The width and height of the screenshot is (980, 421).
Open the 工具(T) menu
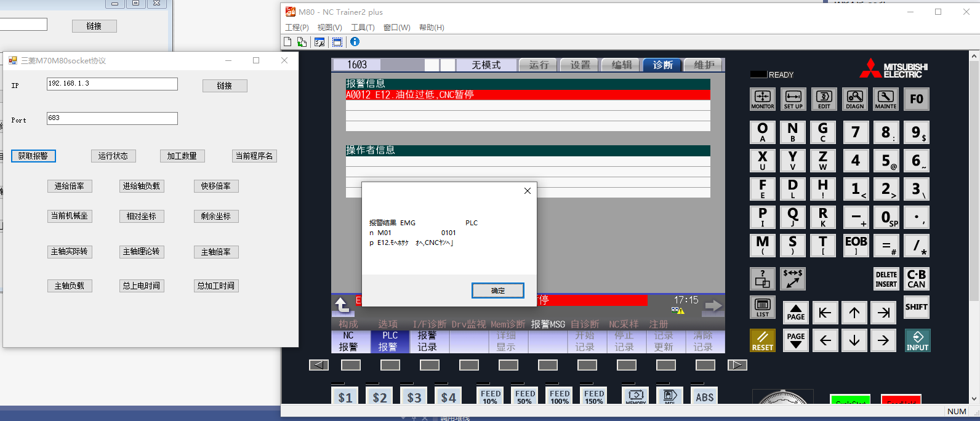[x=363, y=27]
